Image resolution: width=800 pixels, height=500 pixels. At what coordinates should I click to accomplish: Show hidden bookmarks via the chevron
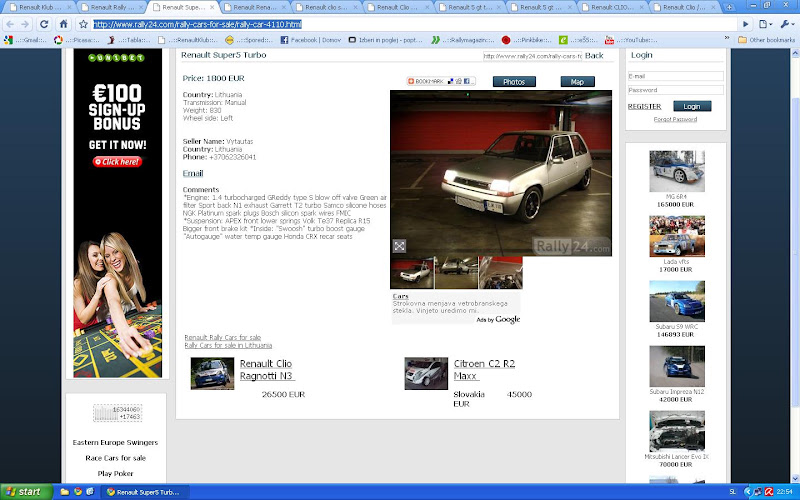click(x=727, y=38)
